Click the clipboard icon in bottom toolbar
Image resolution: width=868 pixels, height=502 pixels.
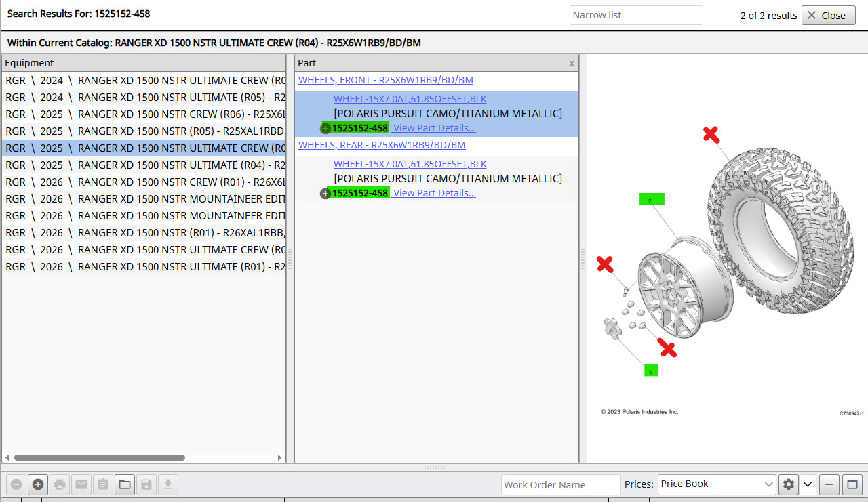[103, 484]
